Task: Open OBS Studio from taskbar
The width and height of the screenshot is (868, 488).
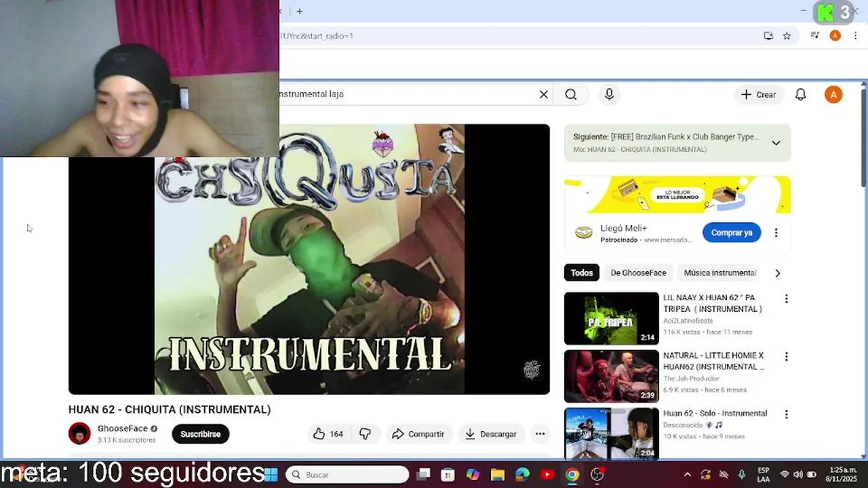Action: (597, 474)
